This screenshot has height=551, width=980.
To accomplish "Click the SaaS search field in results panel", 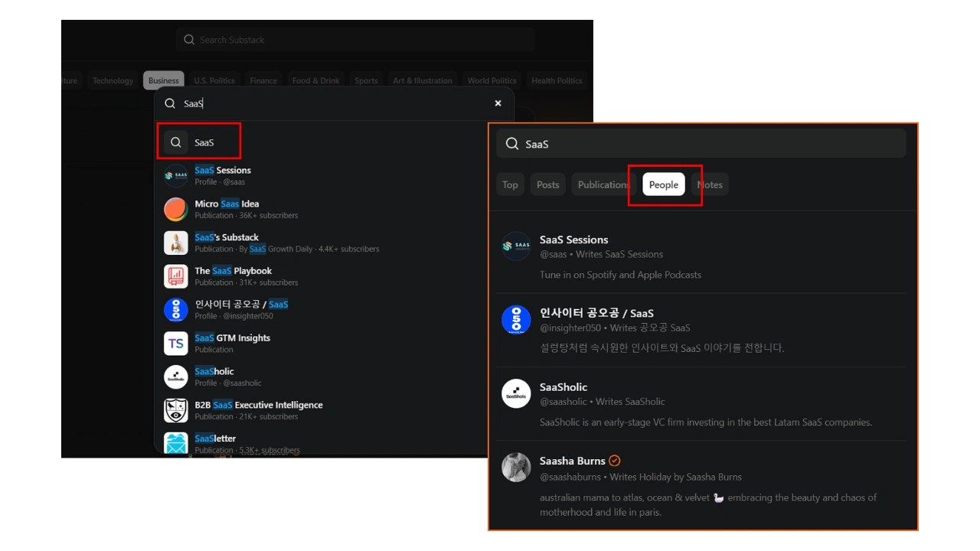I will (x=701, y=144).
